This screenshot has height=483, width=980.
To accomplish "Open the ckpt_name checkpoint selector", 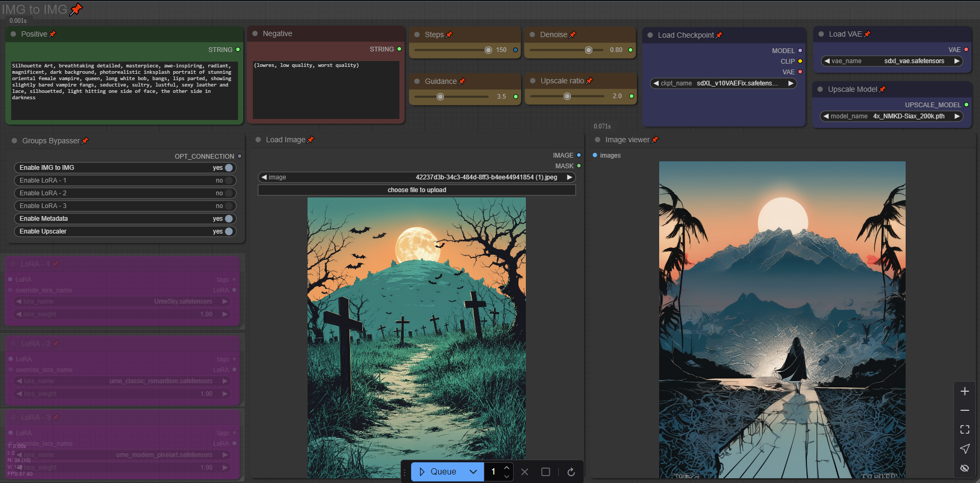I will pyautogui.click(x=723, y=83).
